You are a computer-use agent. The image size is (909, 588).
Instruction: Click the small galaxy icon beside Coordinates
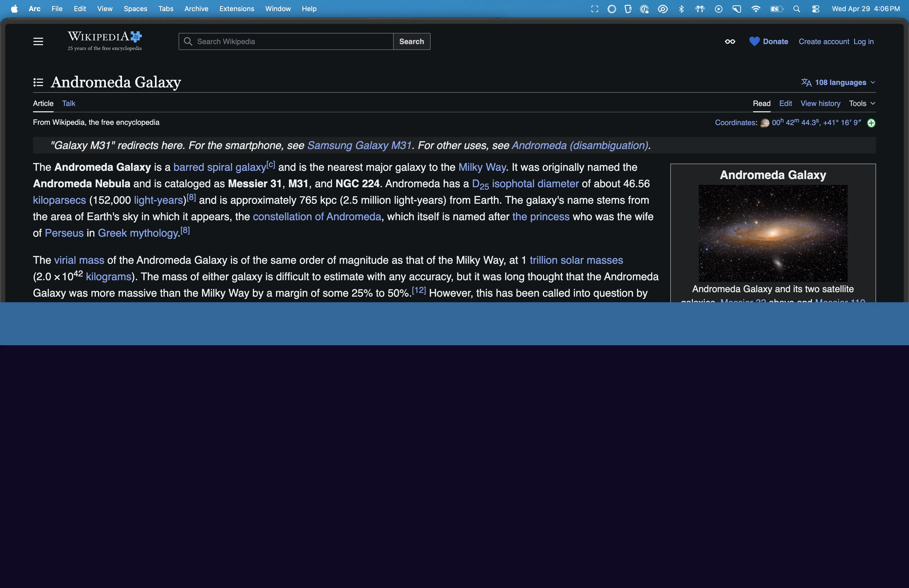pyautogui.click(x=765, y=123)
